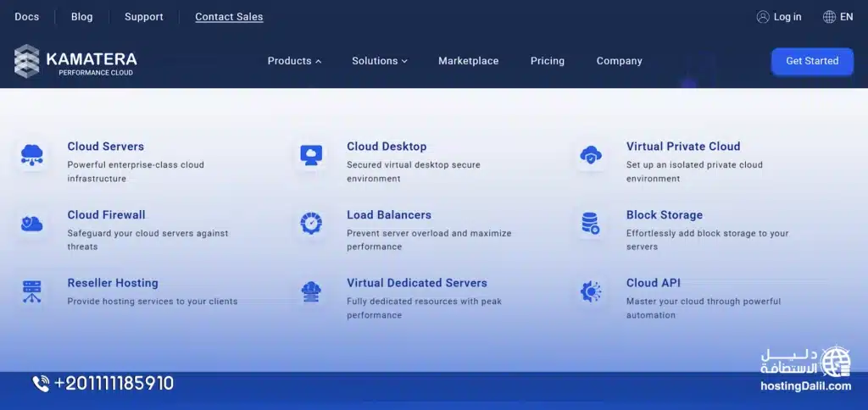Viewport: 868px width, 410px height.
Task: Click the Cloud Desktop monitor icon
Action: [311, 155]
